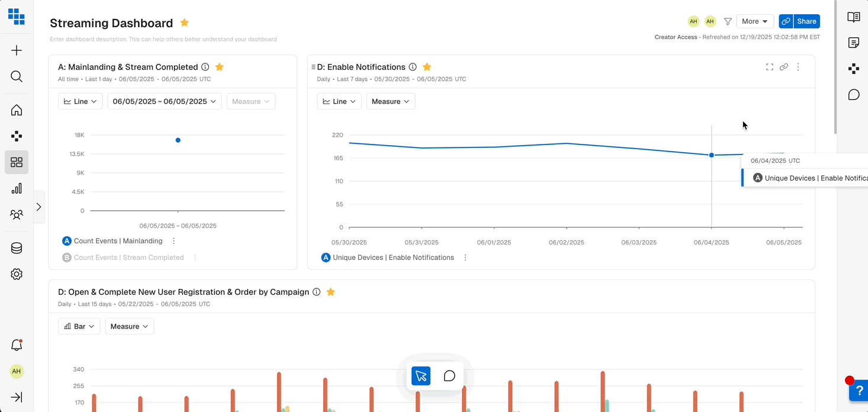This screenshot has height=412, width=868.
Task: Click the second AH avatar in header
Action: click(x=710, y=21)
